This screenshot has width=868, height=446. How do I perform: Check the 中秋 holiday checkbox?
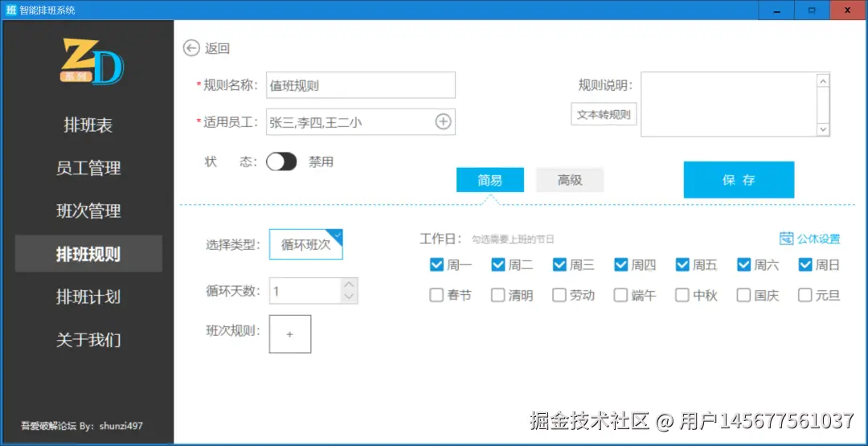(x=682, y=296)
